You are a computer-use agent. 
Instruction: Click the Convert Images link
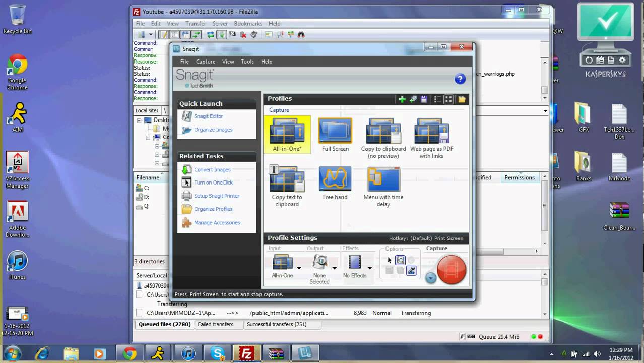point(212,170)
